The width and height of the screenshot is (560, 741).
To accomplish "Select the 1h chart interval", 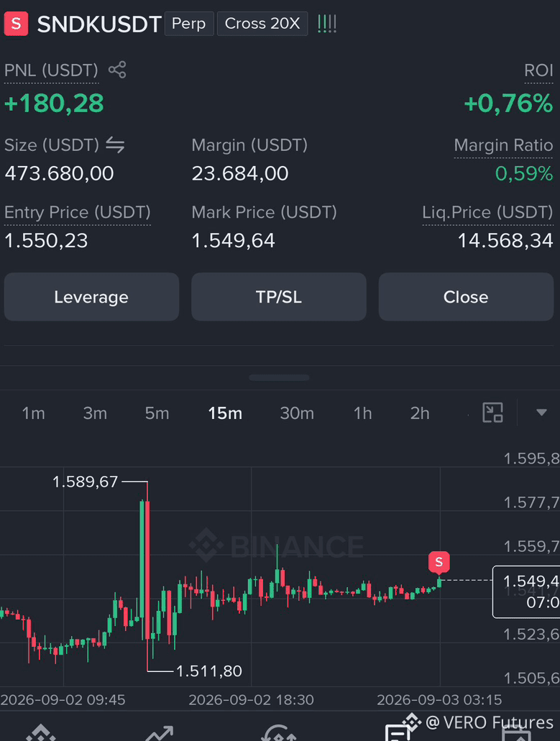I will click(x=362, y=413).
